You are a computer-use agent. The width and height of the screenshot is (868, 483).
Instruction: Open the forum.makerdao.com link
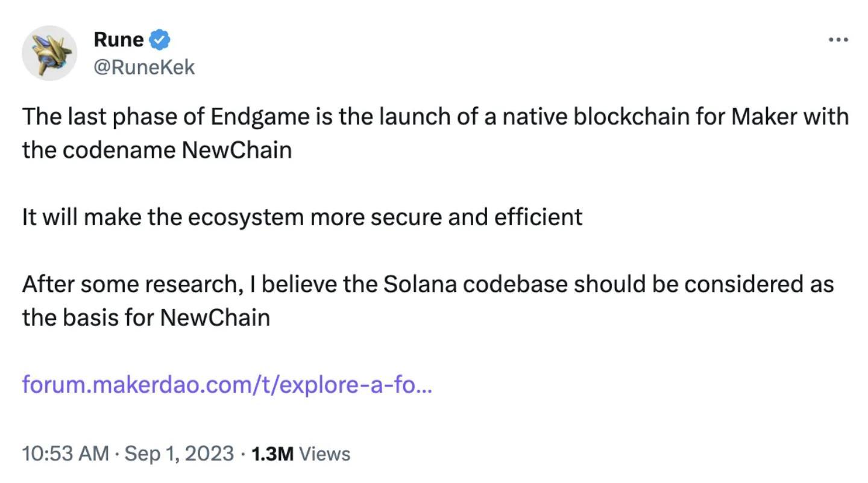227,384
